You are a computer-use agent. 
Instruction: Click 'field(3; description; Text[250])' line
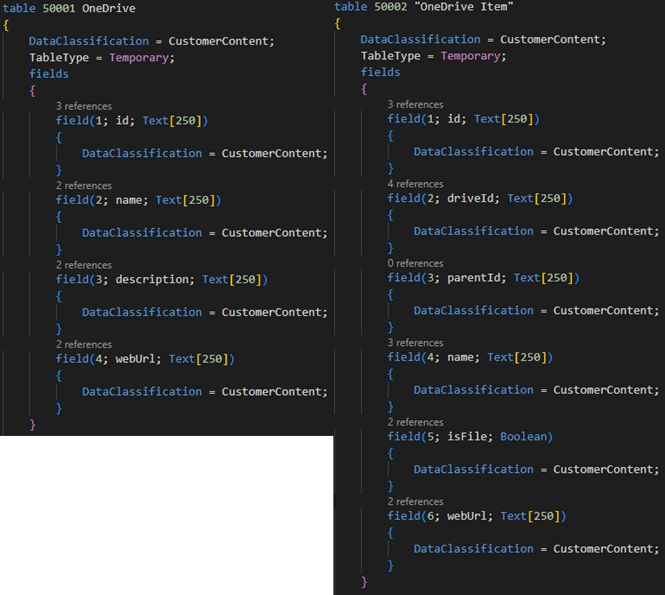[162, 279]
